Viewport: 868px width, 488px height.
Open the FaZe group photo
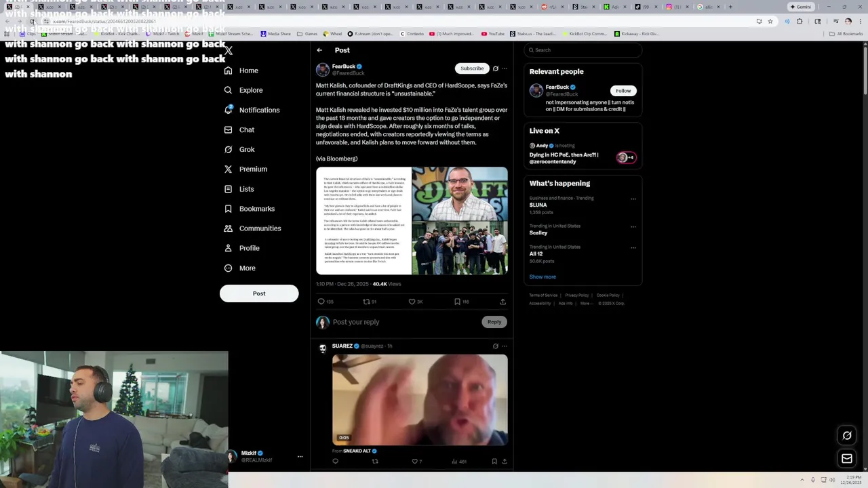460,248
